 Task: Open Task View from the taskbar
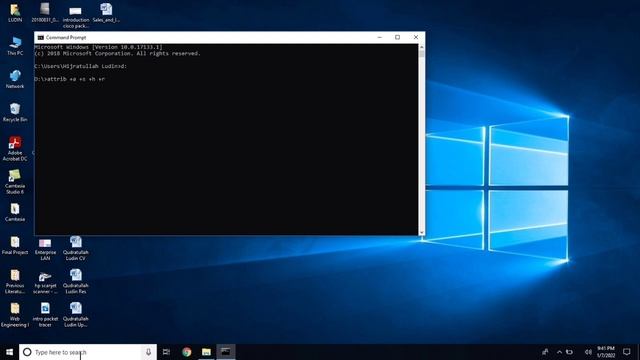(166, 352)
